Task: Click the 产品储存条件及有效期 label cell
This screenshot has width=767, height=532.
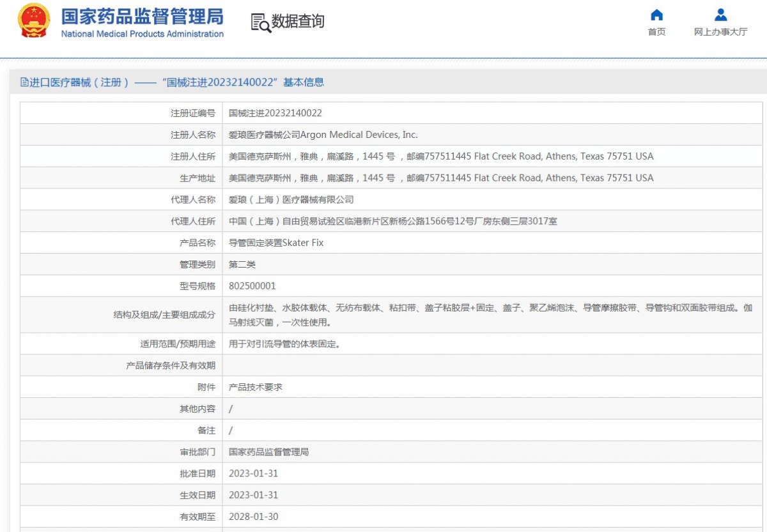Action: tap(121, 365)
